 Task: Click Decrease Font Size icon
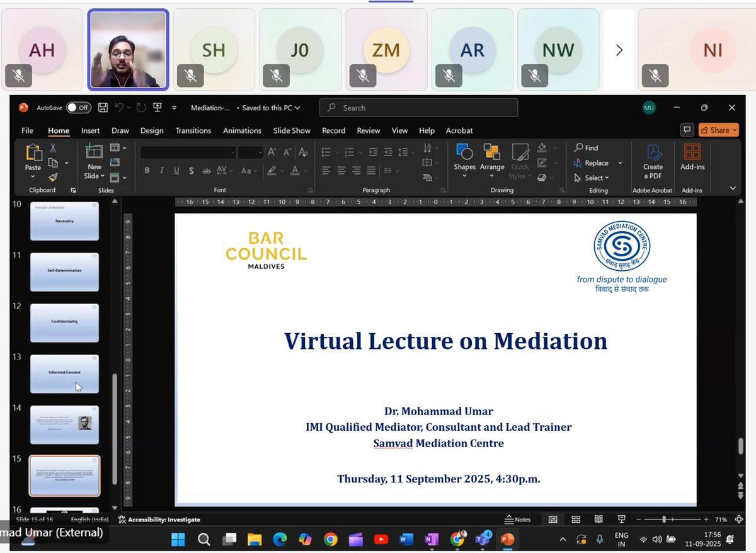287,152
